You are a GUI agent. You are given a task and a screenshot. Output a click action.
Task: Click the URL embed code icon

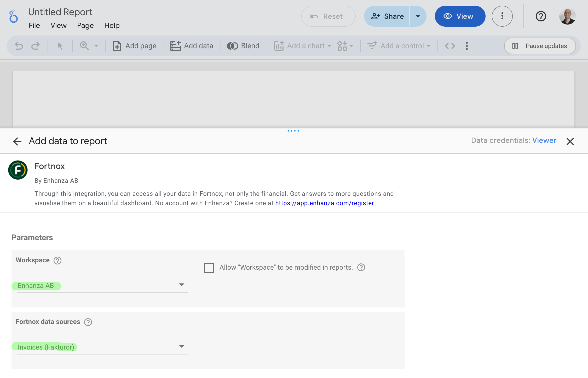click(450, 46)
